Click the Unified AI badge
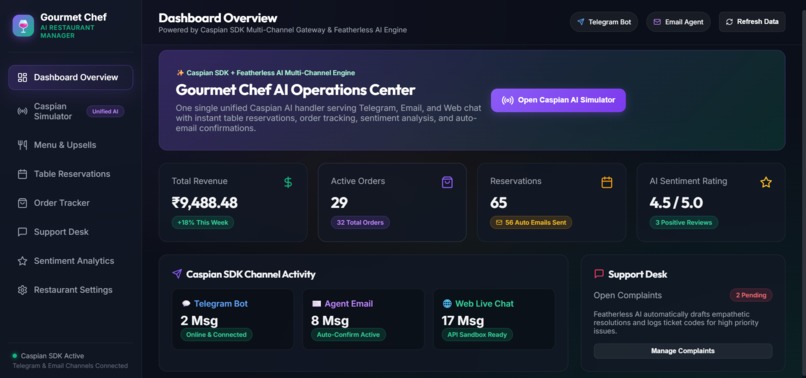The width and height of the screenshot is (806, 378). (x=105, y=112)
